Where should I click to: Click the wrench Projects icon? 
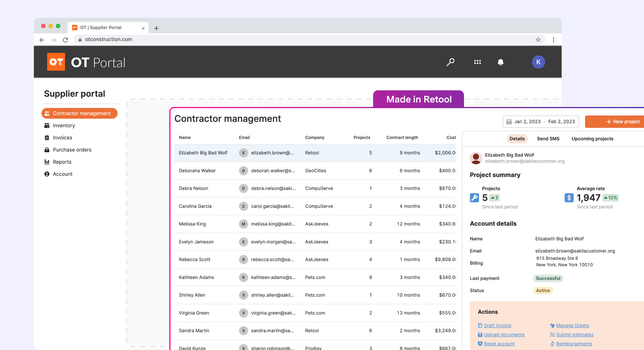coord(474,198)
